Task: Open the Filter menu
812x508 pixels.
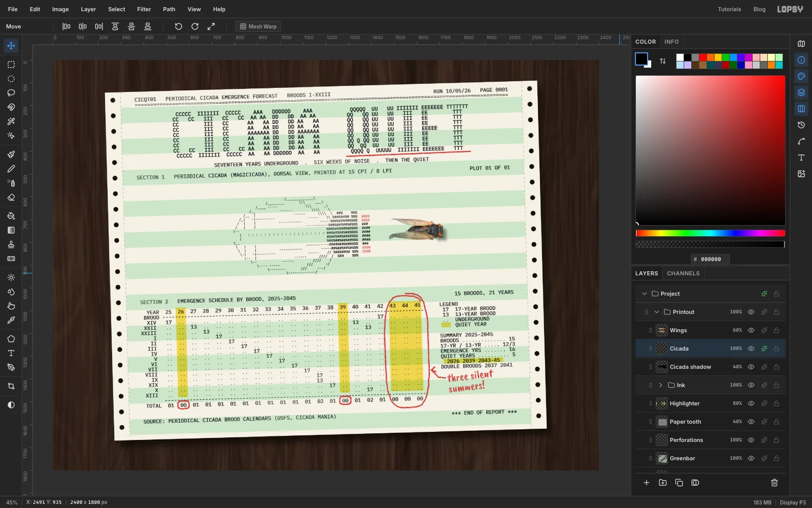Action: pos(144,9)
